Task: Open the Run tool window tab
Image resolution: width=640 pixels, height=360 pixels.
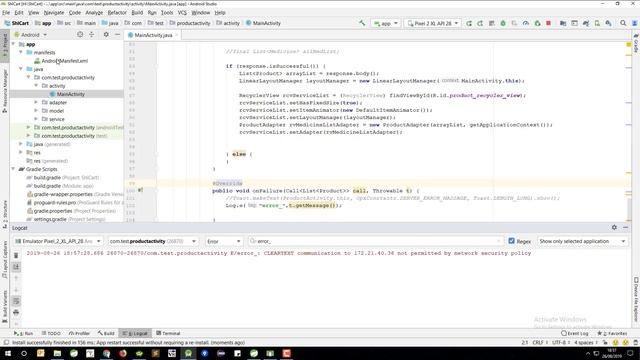Action: click(x=23, y=333)
